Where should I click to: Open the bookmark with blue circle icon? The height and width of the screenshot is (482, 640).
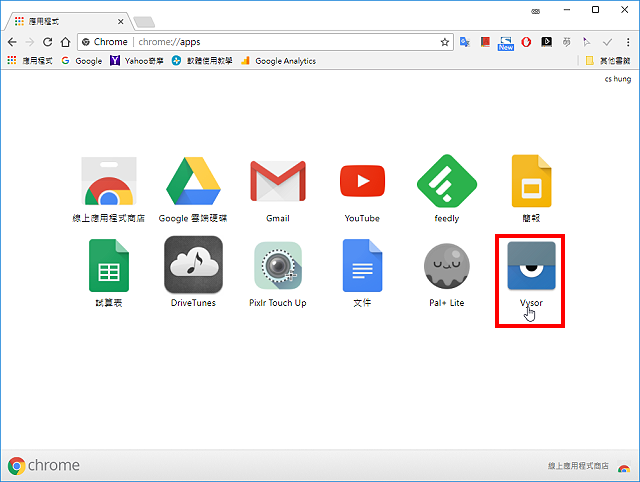pos(202,61)
